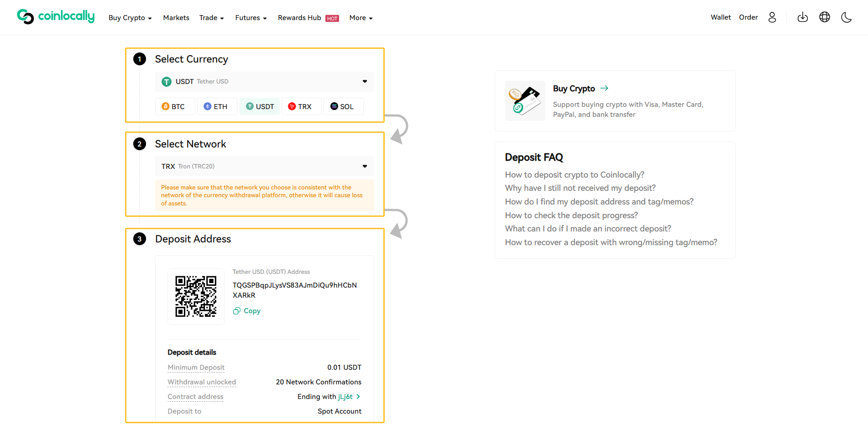
Task: Expand the More menu
Action: pyautogui.click(x=361, y=18)
